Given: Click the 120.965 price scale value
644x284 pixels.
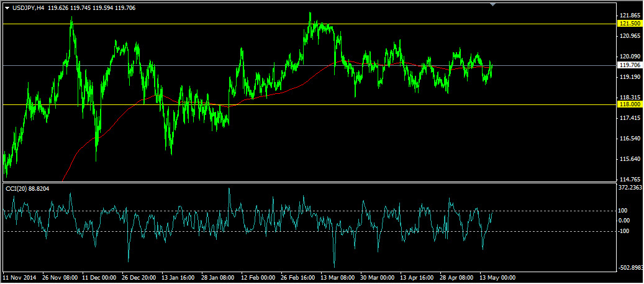Looking at the screenshot, I should 630,36.
